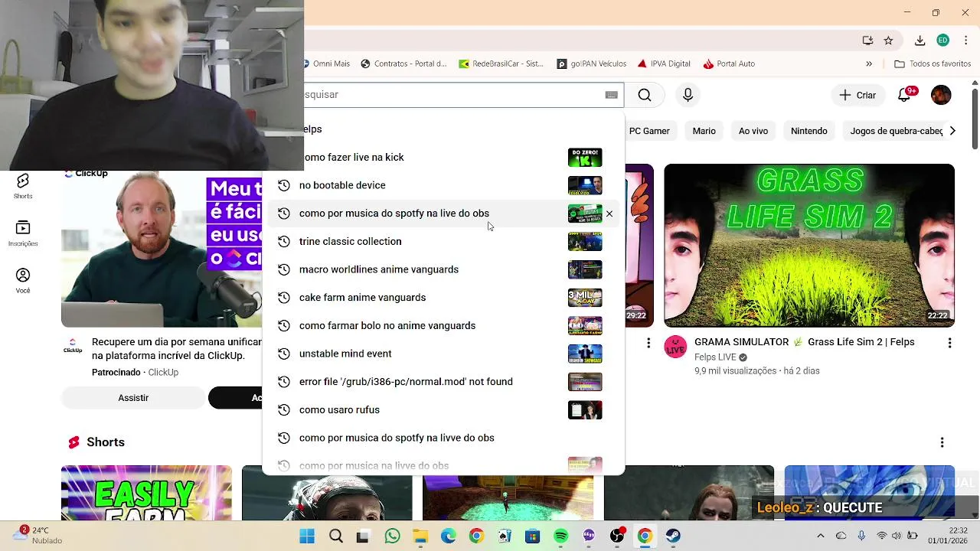Click history icon beside 'como usaro rufus'
Viewport: 980px width, 551px height.
[283, 410]
